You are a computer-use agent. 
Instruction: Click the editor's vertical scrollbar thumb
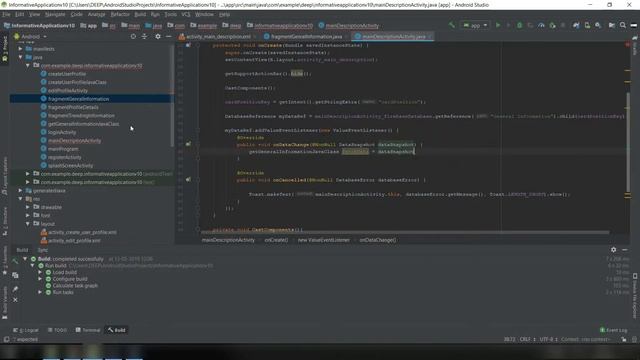627,141
